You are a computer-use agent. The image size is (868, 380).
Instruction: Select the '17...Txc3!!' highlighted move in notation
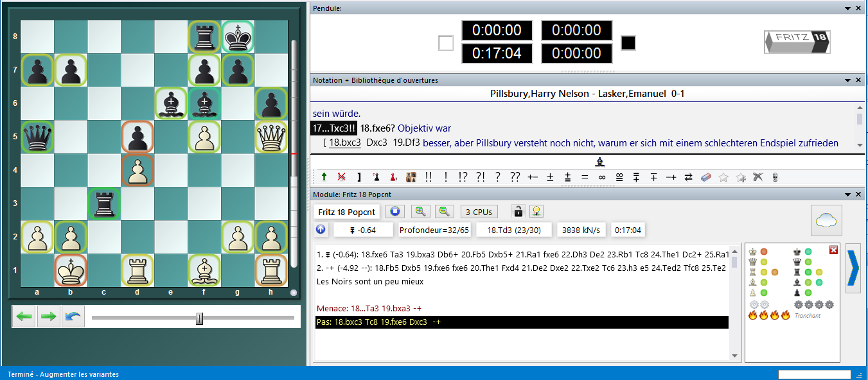[334, 128]
